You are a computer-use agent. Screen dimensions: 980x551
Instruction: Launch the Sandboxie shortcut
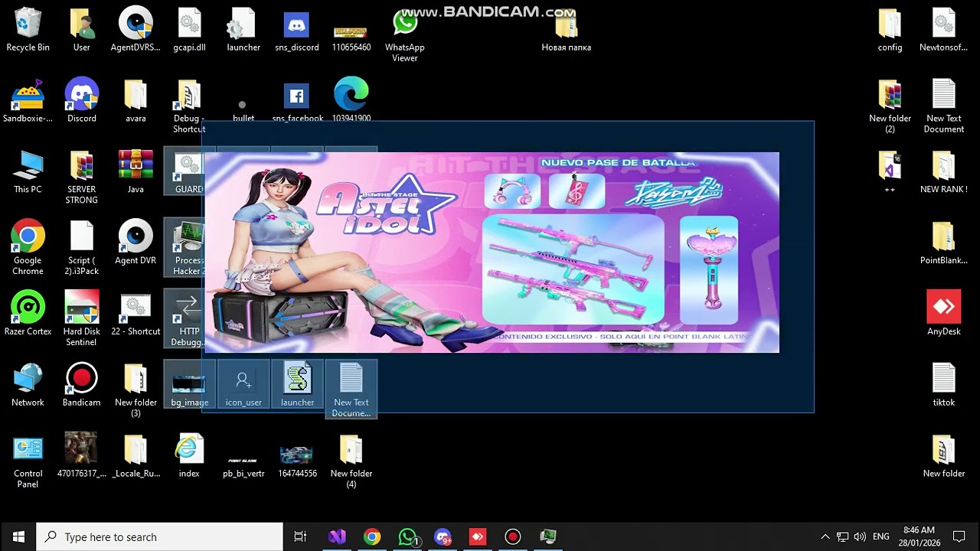click(x=28, y=102)
